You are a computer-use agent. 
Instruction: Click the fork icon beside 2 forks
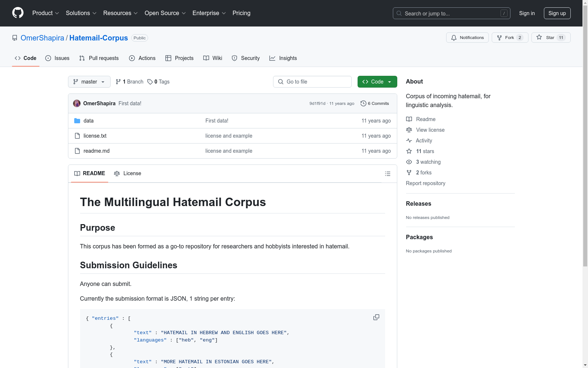coord(409,173)
